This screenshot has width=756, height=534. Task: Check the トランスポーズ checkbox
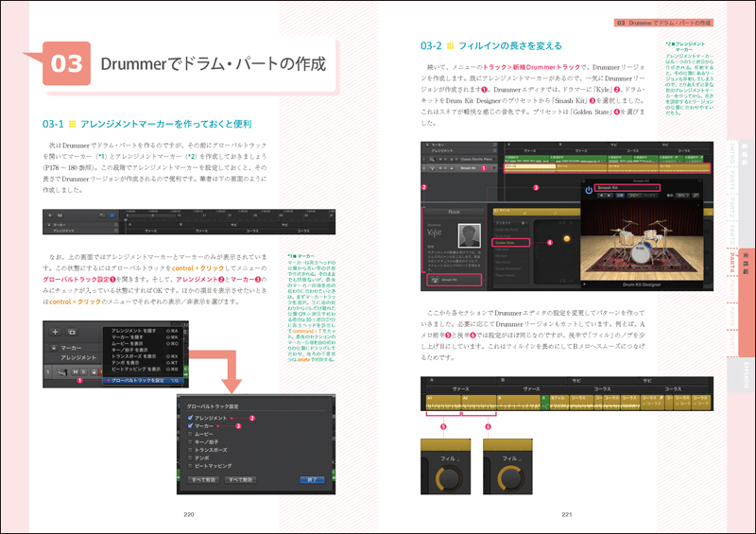pos(190,450)
